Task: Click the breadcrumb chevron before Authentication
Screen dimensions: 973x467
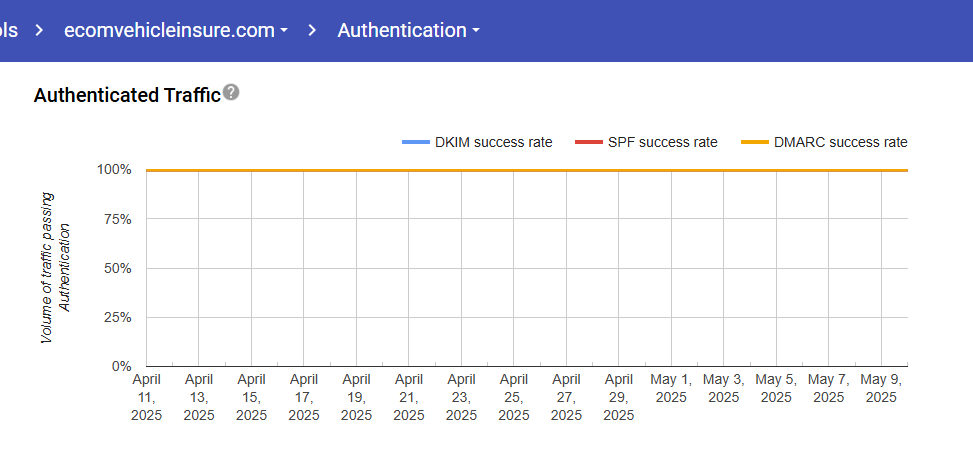Action: pos(313,30)
